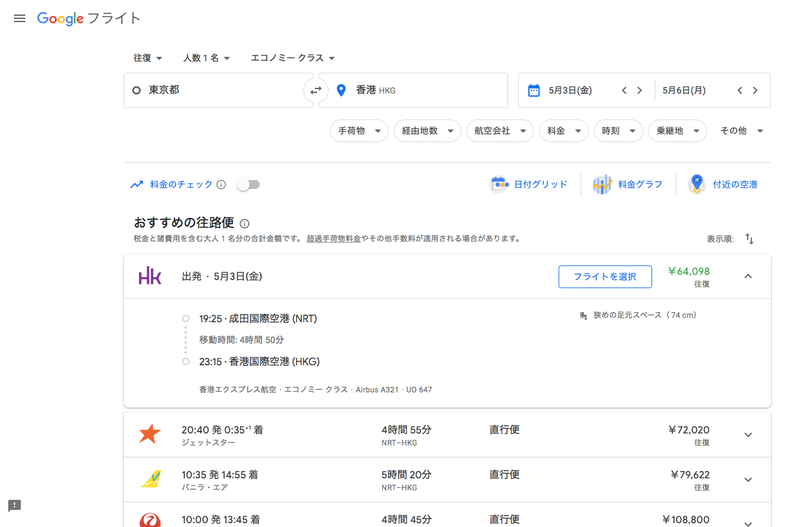
Task: Click フライトを選択 button
Action: point(605,277)
